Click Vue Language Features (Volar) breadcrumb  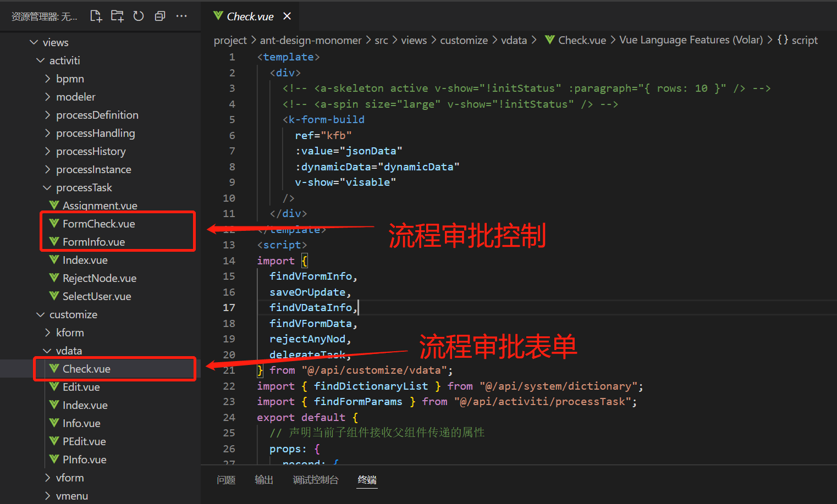(691, 40)
